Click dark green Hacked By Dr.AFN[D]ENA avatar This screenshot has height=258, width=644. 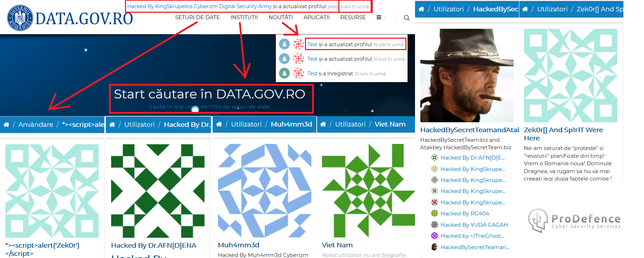click(x=158, y=191)
